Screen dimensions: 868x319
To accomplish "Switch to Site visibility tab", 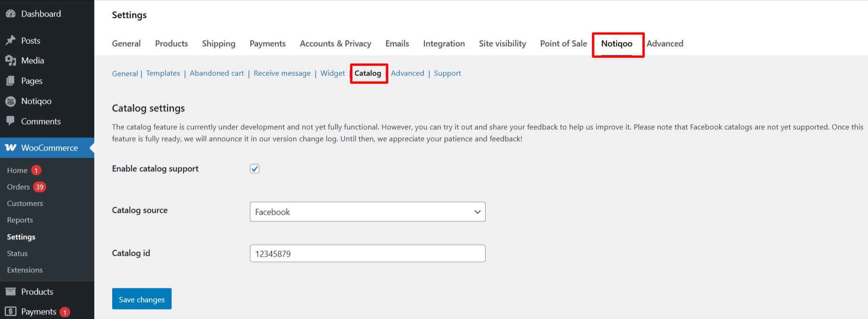I will (503, 43).
